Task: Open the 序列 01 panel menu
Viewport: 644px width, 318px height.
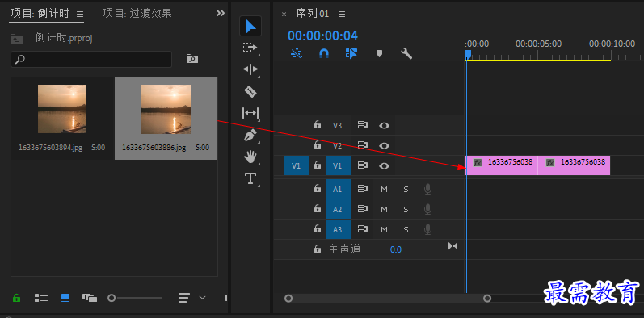Action: [x=342, y=15]
